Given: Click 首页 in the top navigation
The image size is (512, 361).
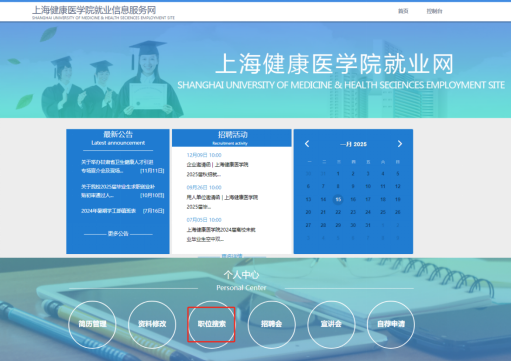Looking at the screenshot, I should [x=403, y=11].
